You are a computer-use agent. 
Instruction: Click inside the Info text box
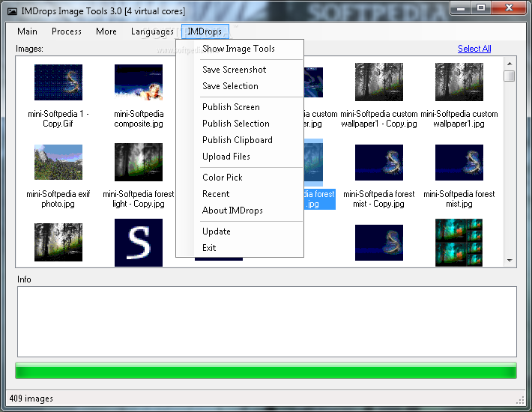[x=267, y=321]
